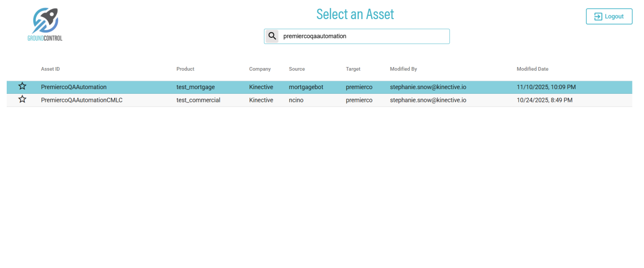Click stephanie.snow email in the ncino row
The height and width of the screenshot is (268, 644).
[x=428, y=100]
